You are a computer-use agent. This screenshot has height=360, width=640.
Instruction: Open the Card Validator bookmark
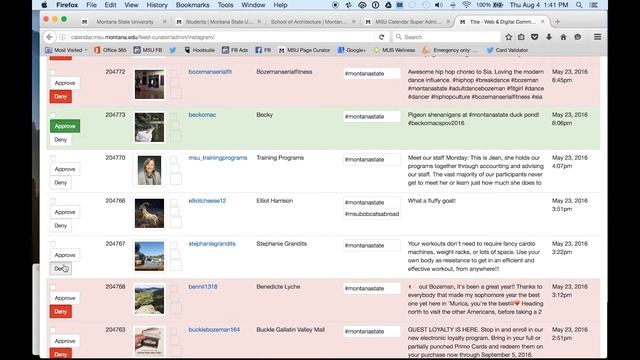507,50
